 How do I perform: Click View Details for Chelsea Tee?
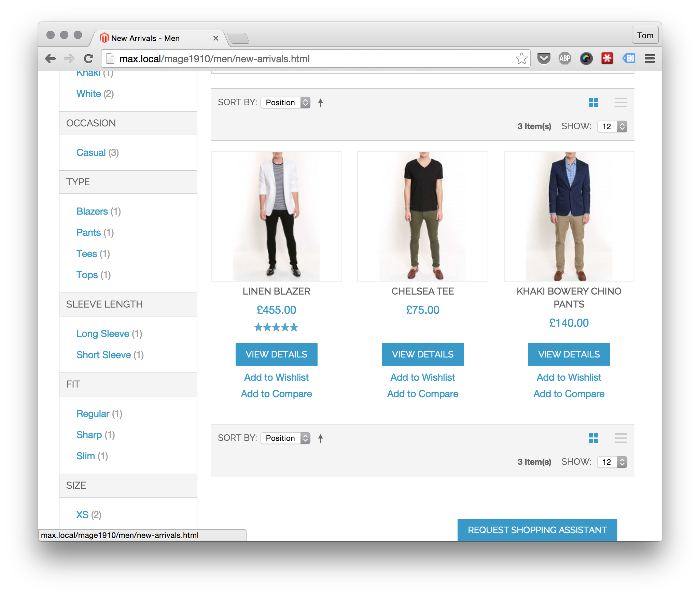tap(422, 354)
